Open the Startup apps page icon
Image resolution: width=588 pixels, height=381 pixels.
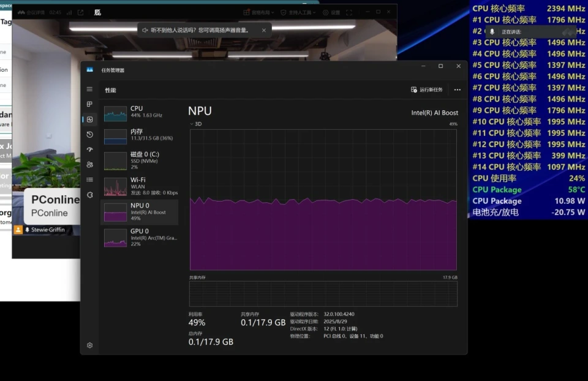[x=89, y=149]
